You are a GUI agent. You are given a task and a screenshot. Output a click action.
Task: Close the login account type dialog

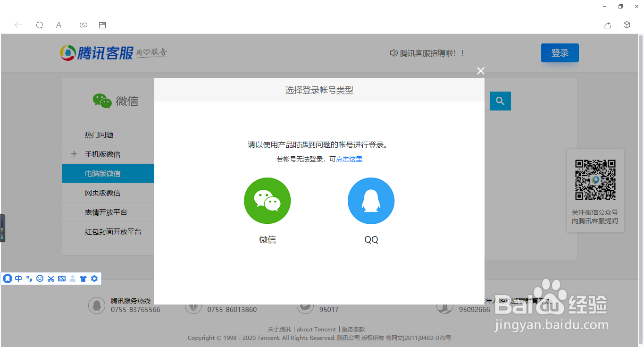click(480, 71)
